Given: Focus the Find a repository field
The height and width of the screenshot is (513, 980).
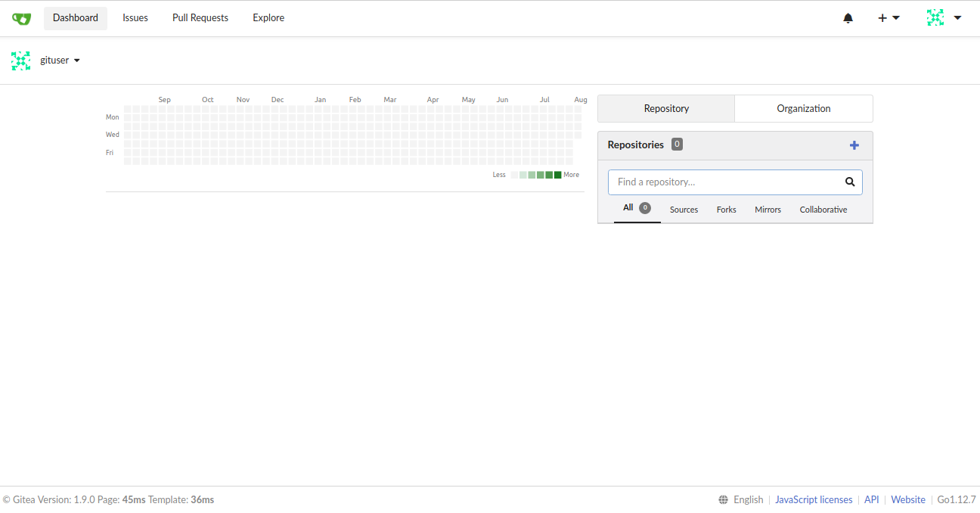Looking at the screenshot, I should coord(726,182).
